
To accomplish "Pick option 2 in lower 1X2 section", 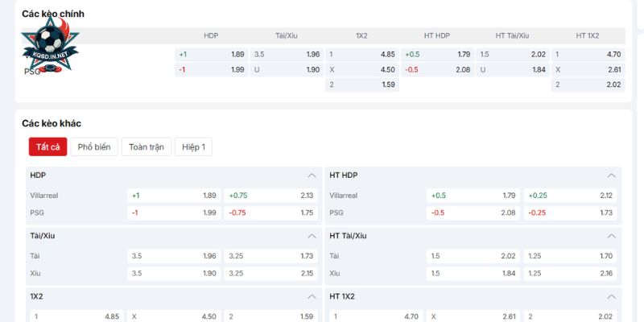I will click(270, 316).
